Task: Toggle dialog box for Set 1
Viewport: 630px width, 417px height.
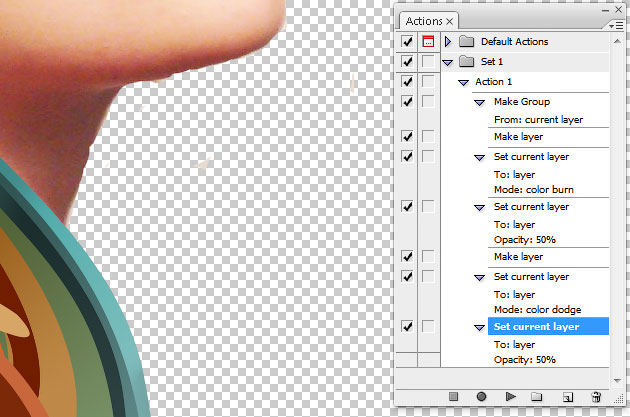Action: [428, 61]
